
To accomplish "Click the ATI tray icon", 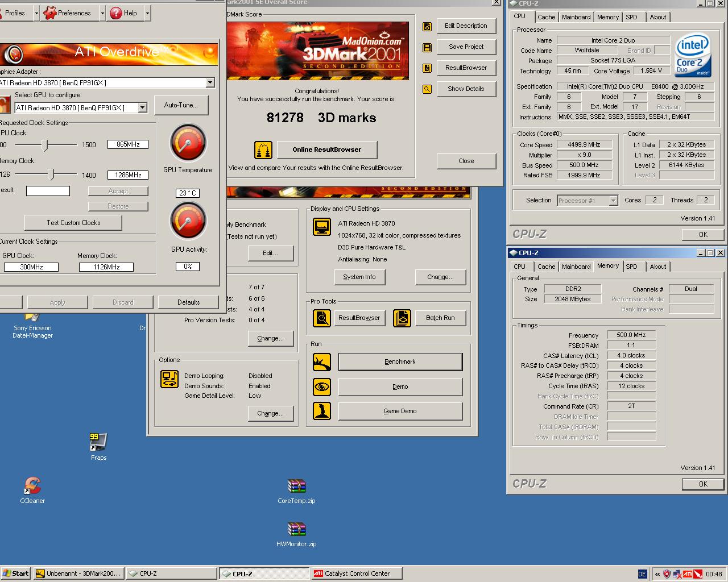I will coord(688,574).
